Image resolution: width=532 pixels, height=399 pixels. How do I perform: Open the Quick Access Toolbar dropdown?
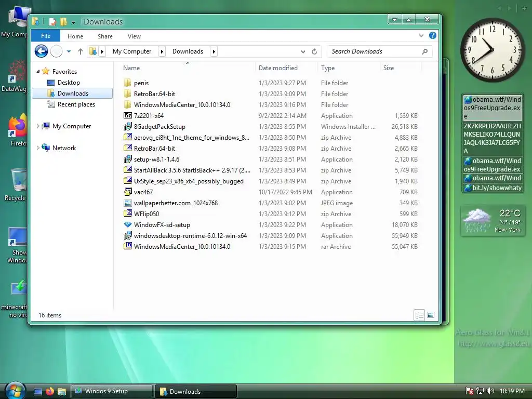point(73,22)
